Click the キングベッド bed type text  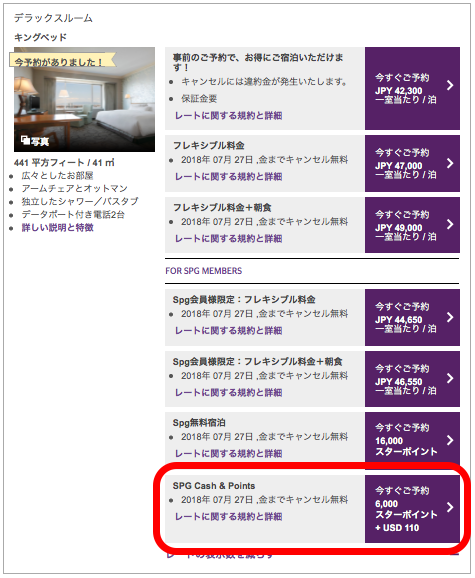tap(41, 37)
